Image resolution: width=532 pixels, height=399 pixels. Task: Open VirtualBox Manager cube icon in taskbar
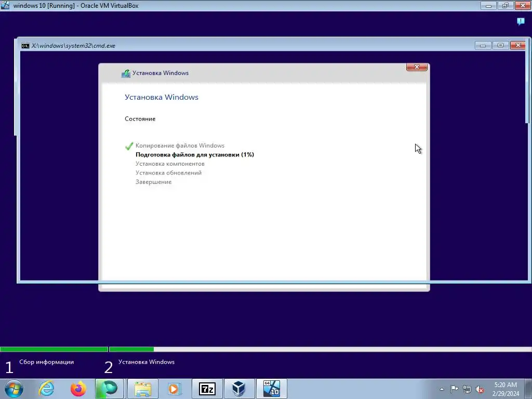point(239,389)
